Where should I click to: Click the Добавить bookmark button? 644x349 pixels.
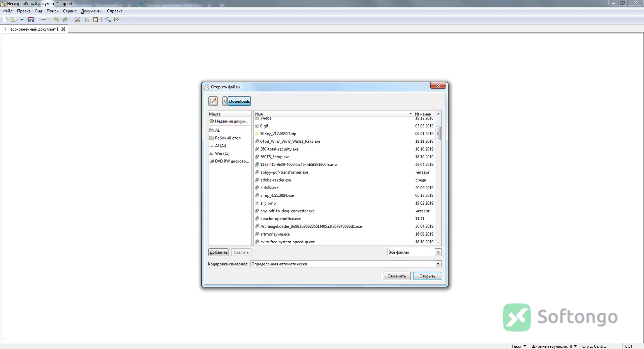(218, 252)
